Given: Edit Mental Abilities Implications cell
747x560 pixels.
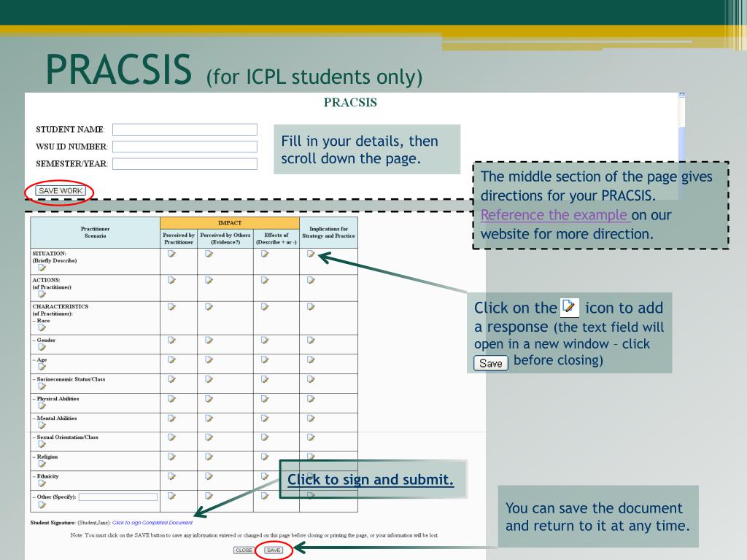Looking at the screenshot, I should tap(311, 419).
